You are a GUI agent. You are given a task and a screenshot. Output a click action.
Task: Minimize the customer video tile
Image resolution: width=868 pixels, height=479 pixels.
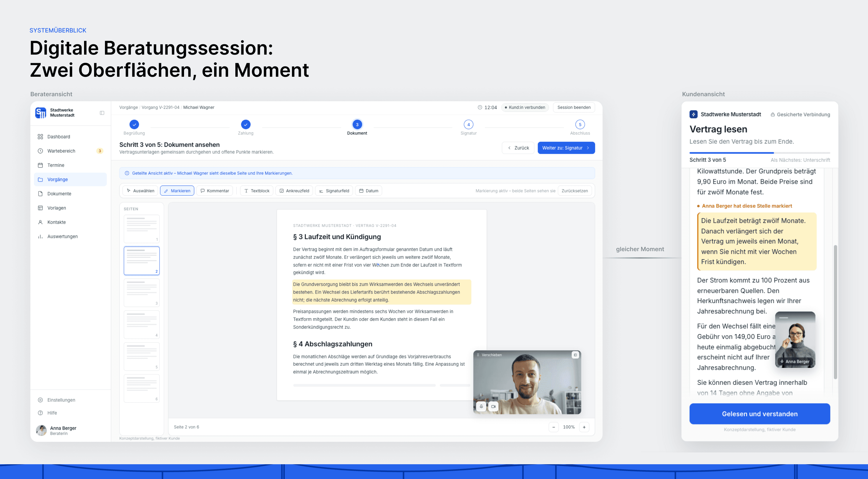coord(575,355)
